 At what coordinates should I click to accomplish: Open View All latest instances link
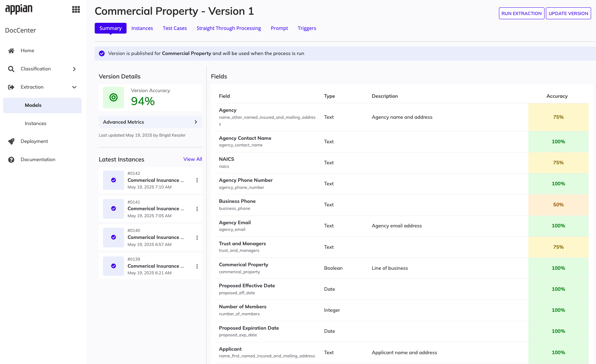tap(193, 159)
